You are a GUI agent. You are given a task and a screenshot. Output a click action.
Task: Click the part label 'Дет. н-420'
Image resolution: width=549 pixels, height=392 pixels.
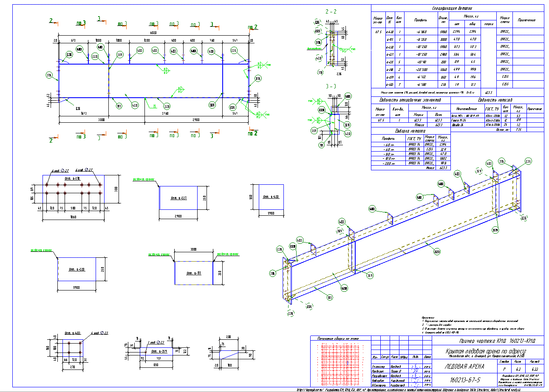click(x=271, y=197)
